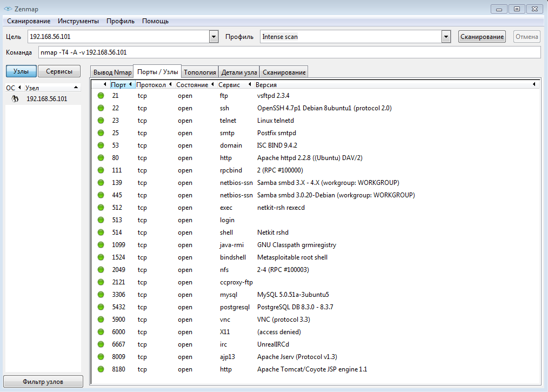Toggle the Узлы hosts view button
Viewport: 548px width, 392px height.
[21, 71]
